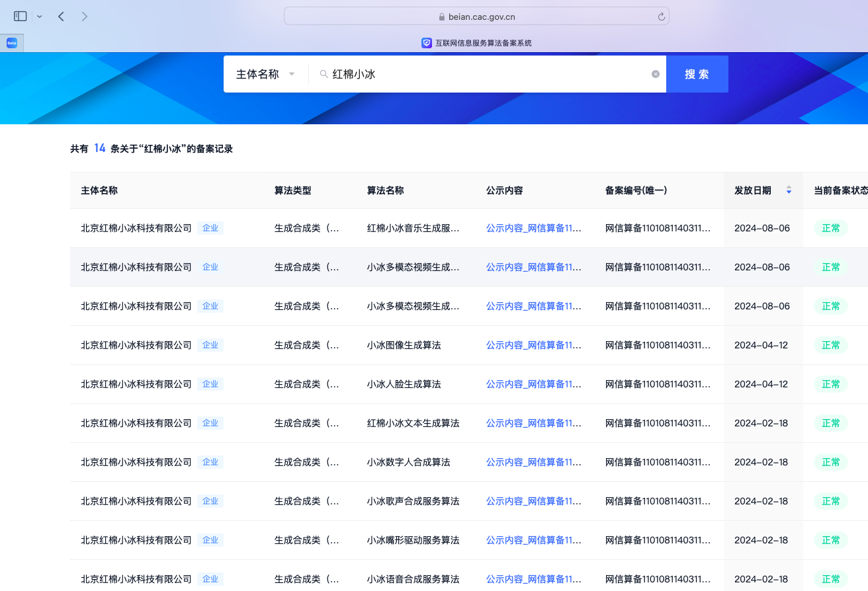Click 生成合成类 cell in 红棉小冰文本生成算法 row
Image resolution: width=868 pixels, height=591 pixels.
point(307,423)
